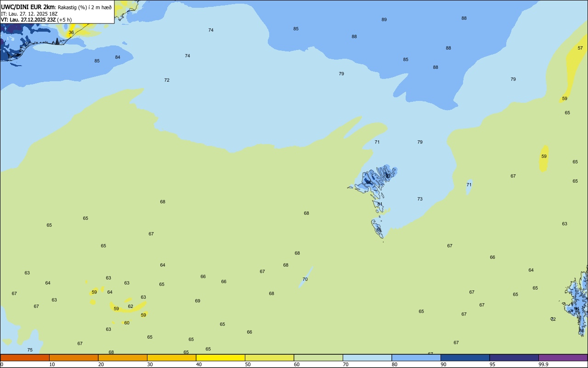Image resolution: width=588 pixels, height=368 pixels.
Task: Pick the light blue 70–80 legend segment
Action: [x=367, y=357]
